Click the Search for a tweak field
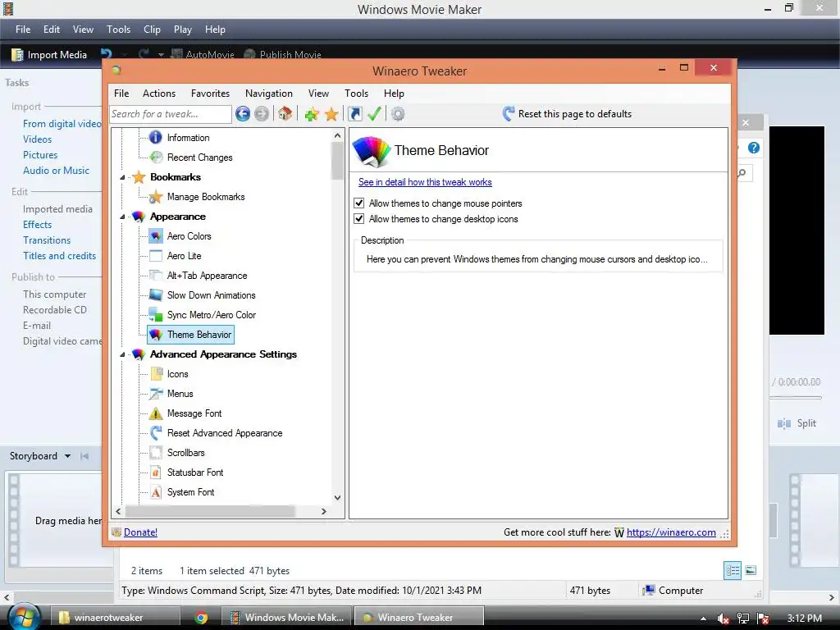840x630 pixels. [x=171, y=113]
